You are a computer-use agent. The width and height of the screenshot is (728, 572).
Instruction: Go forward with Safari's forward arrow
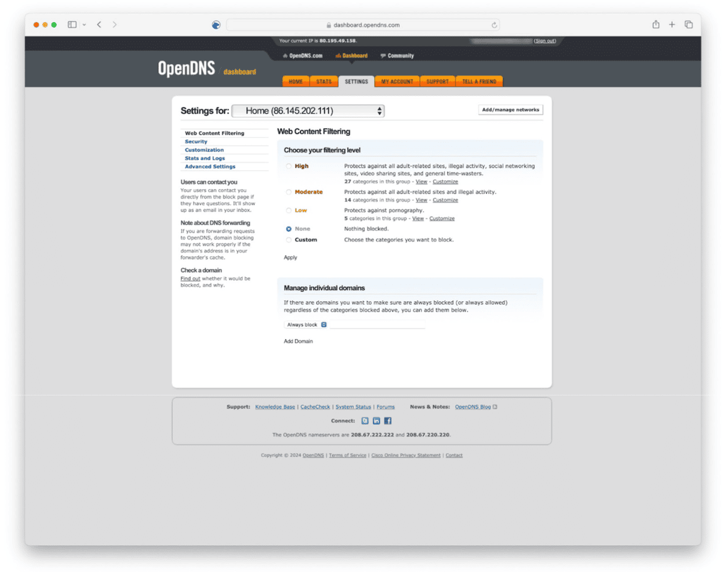pos(114,25)
